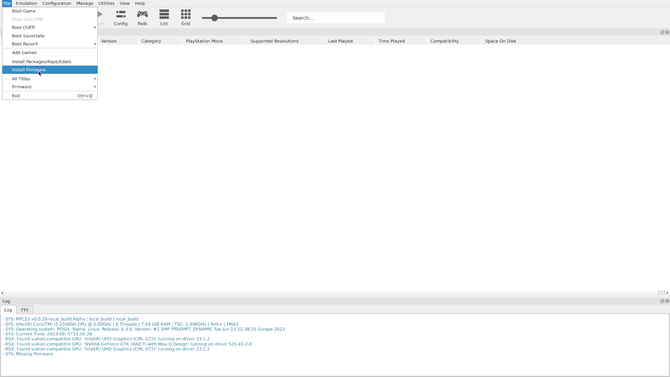Focus the Search input field
Screen dimensions: 670x377
coord(335,18)
